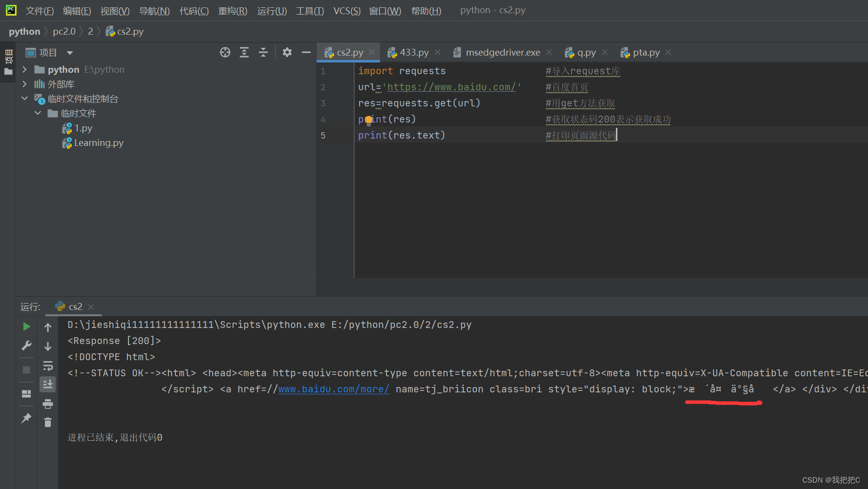Toggle scroll to end of output
Screen dimensions: 868x489
coord(48,385)
